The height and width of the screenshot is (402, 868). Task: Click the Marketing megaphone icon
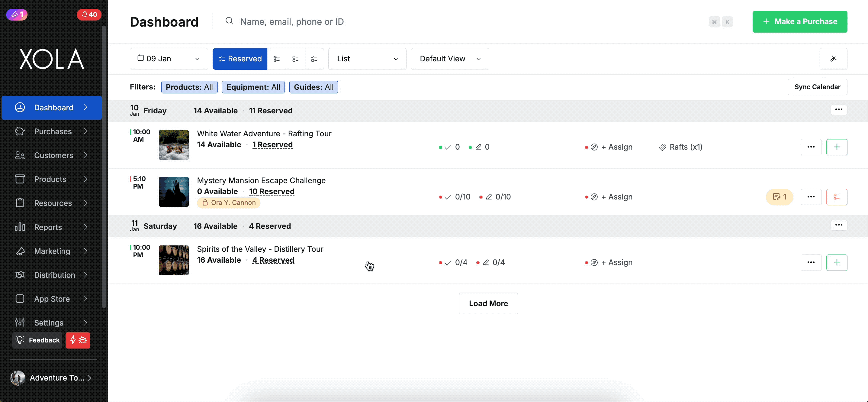click(x=20, y=251)
